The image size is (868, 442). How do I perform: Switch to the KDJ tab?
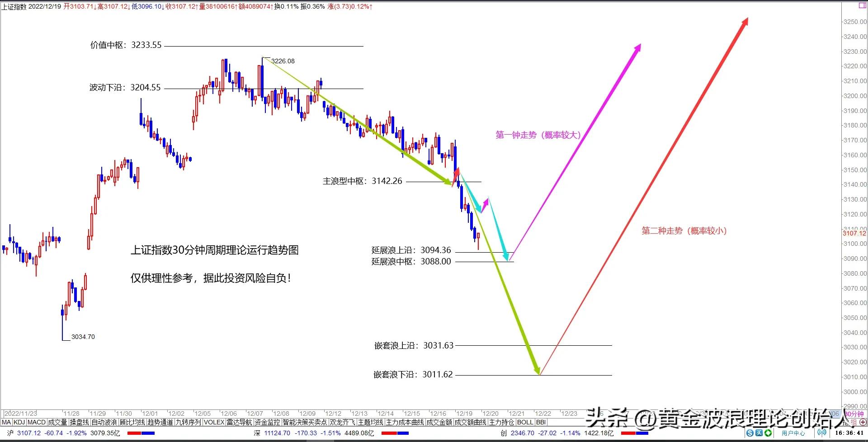(20, 422)
